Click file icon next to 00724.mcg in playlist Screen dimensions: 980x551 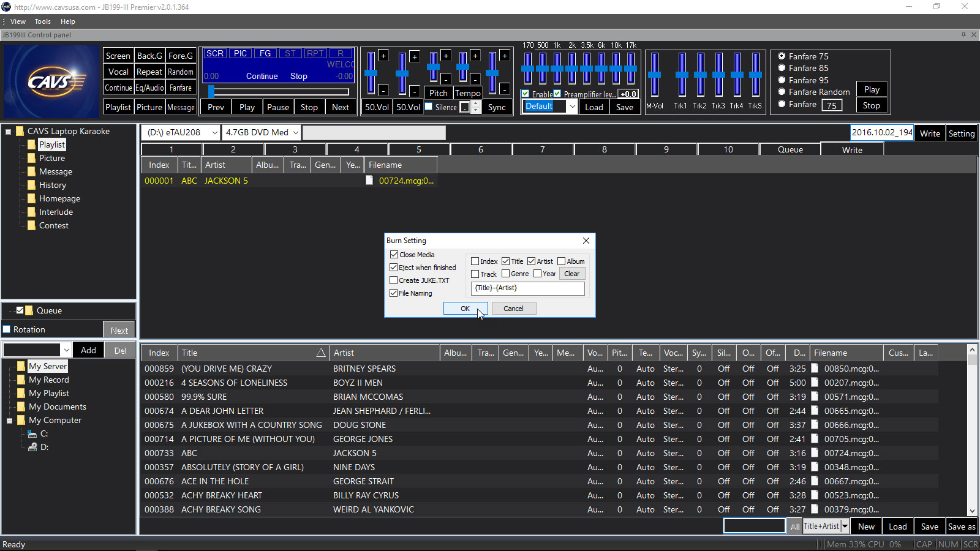[x=369, y=181]
